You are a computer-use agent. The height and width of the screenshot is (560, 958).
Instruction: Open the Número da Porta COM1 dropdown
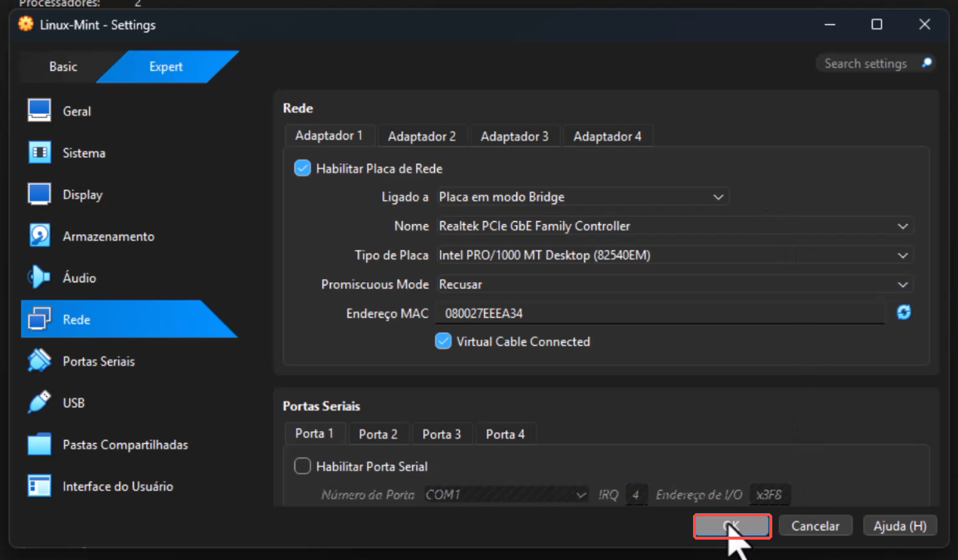pyautogui.click(x=506, y=495)
